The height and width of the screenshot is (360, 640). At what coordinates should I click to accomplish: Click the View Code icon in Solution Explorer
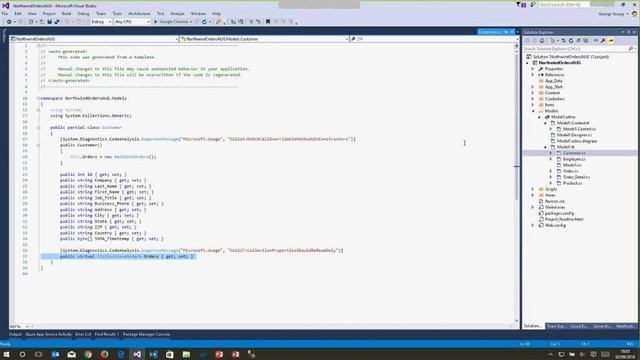pyautogui.click(x=596, y=41)
